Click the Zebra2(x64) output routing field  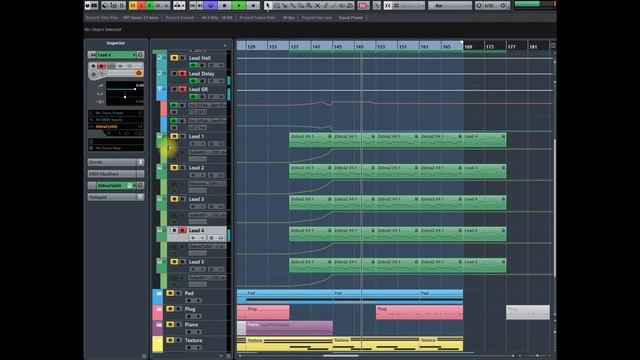[x=116, y=127]
